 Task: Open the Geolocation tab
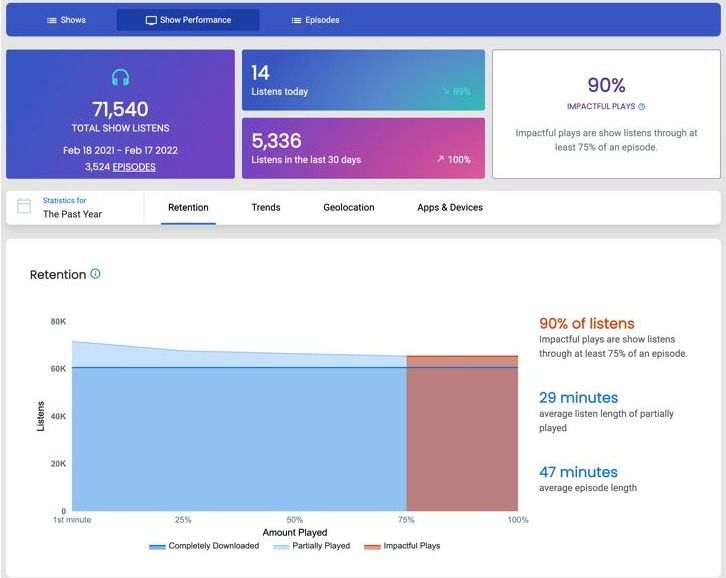tap(349, 207)
